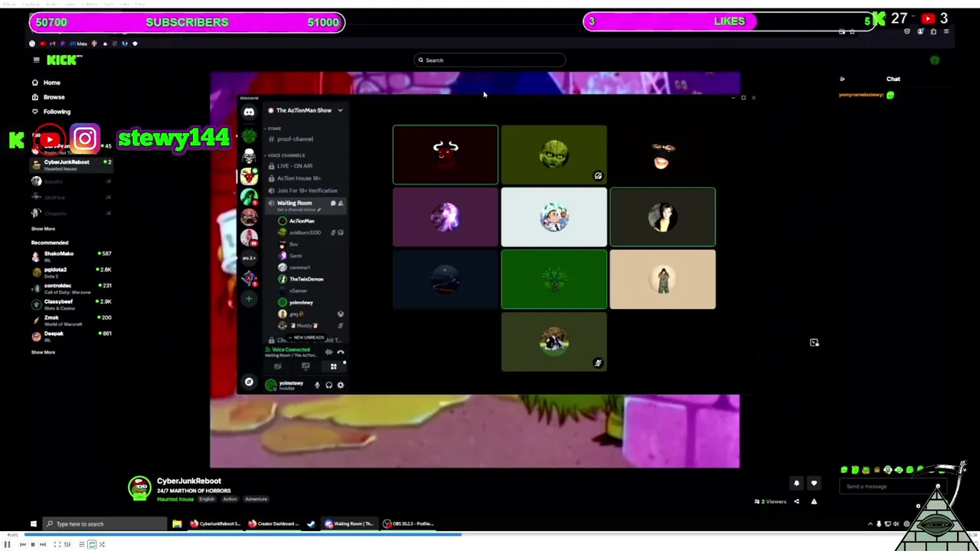Open the Discord home direct messages icon
The image size is (980, 551).
tap(249, 112)
